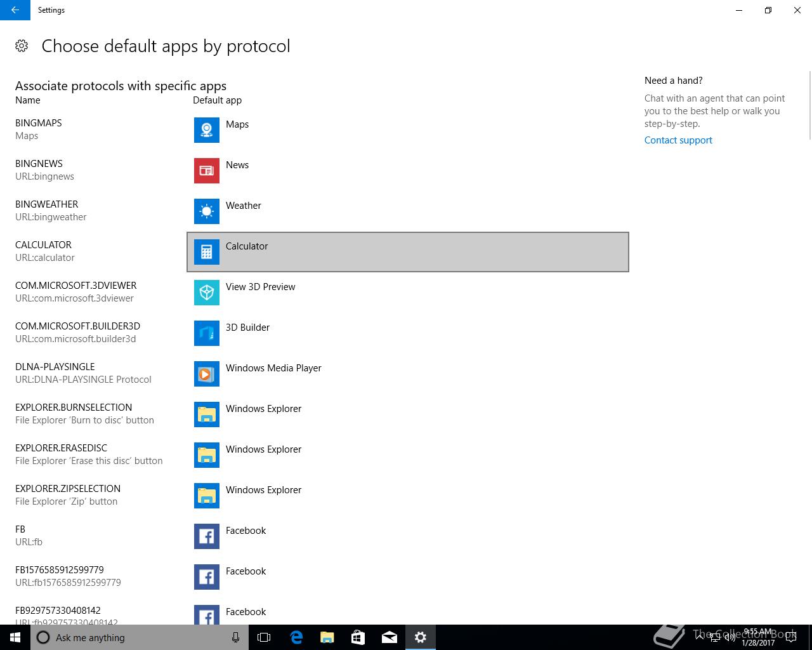Click the COM.MICROSOFT.3DVIEWER protocol name
812x650 pixels.
[76, 286]
